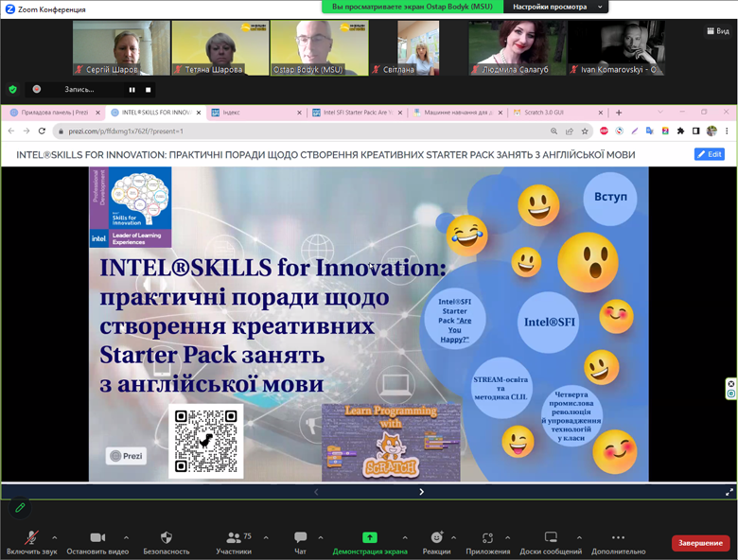Open Доски сообщений whiteboards icon

pos(551,537)
